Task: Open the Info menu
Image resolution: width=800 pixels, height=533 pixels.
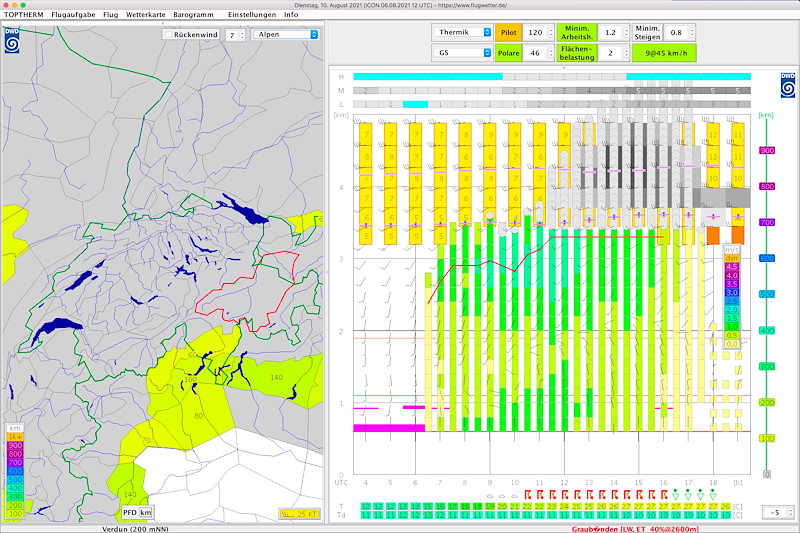Action: [291, 15]
